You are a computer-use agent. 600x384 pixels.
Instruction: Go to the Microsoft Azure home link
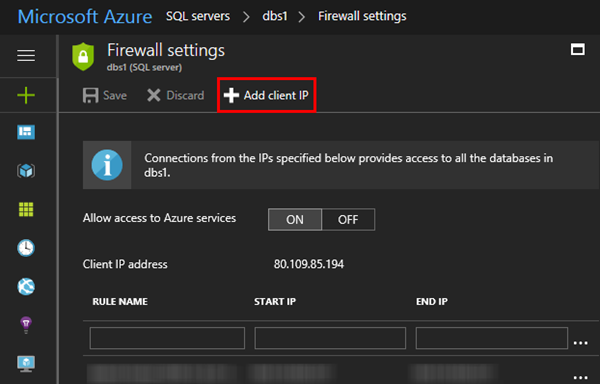pyautogui.click(x=85, y=16)
